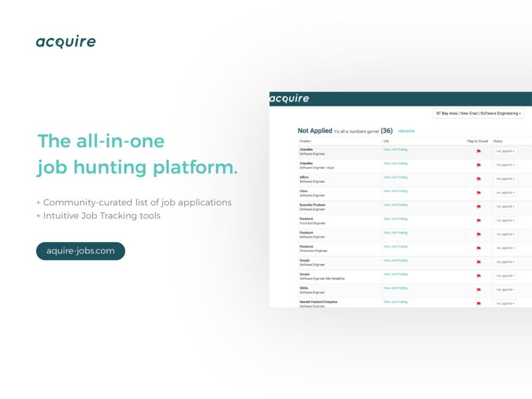Open the SF Bay Area filter dropdown
The width and height of the screenshot is (532, 399).
coord(478,114)
